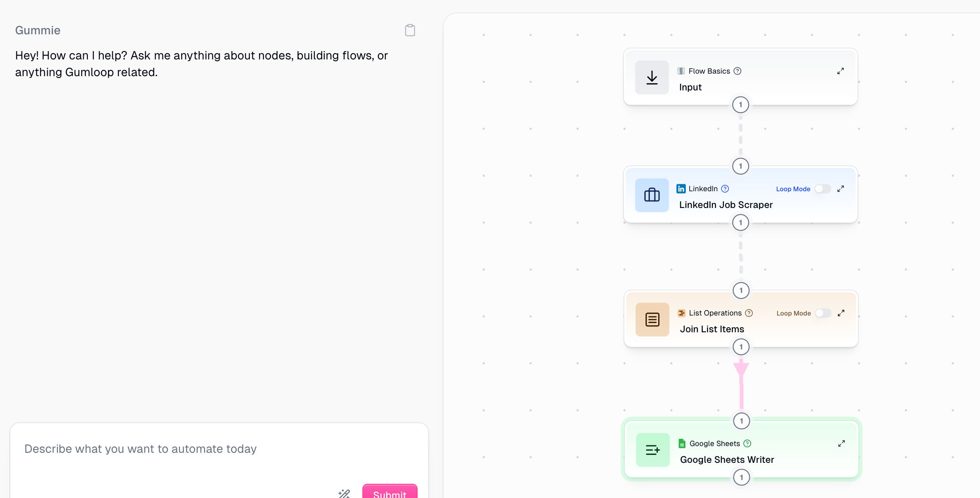Open LinkedIn help question mark
Image resolution: width=980 pixels, height=498 pixels.
pos(725,189)
